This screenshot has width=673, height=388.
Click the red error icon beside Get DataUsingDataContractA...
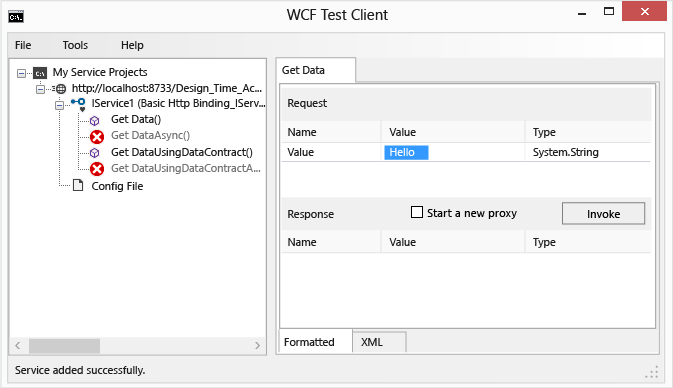[x=97, y=169]
